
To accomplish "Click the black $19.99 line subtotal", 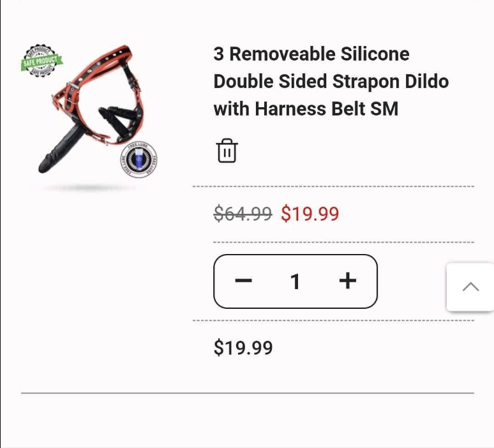I will tap(243, 348).
